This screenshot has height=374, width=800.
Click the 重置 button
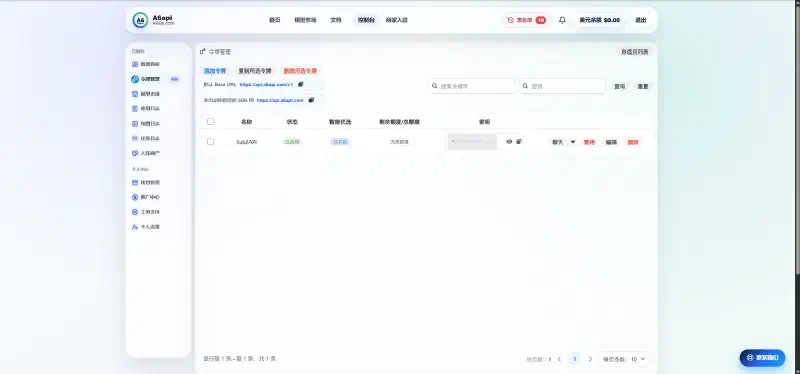pos(643,87)
